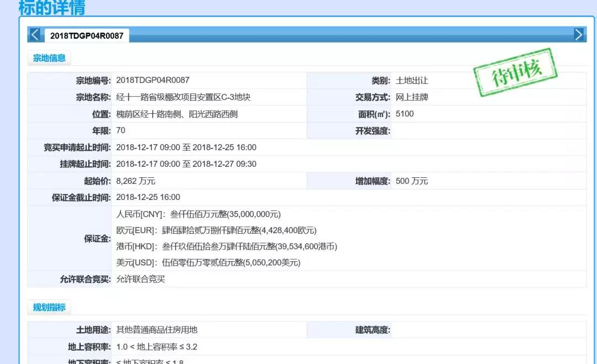Select the 2018TDGP04R0087 tab
The width and height of the screenshot is (597, 364).
(x=87, y=36)
